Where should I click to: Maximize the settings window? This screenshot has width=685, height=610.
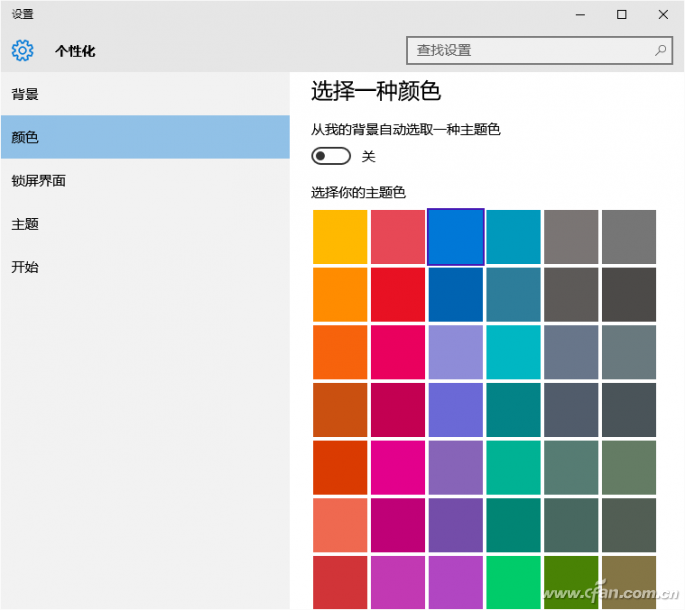pos(621,14)
